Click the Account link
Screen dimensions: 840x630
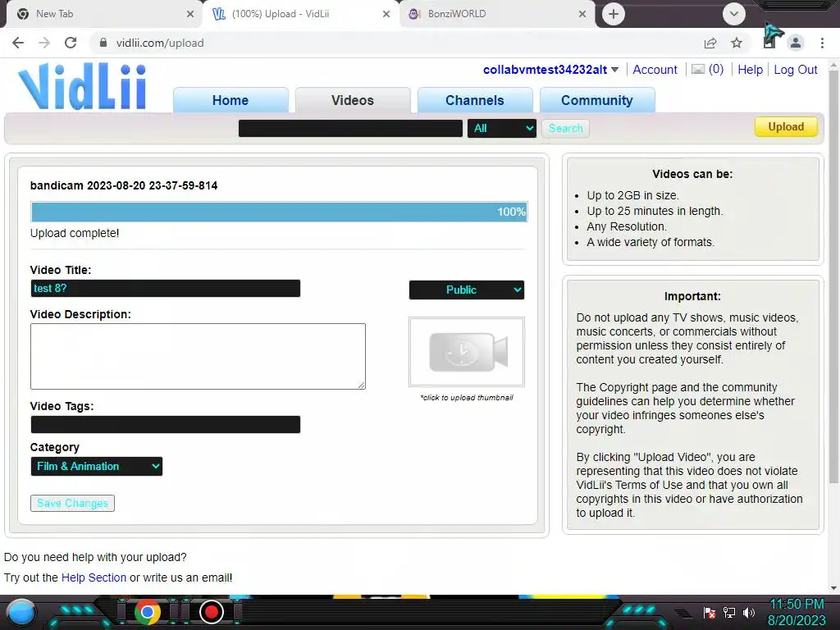coord(655,70)
